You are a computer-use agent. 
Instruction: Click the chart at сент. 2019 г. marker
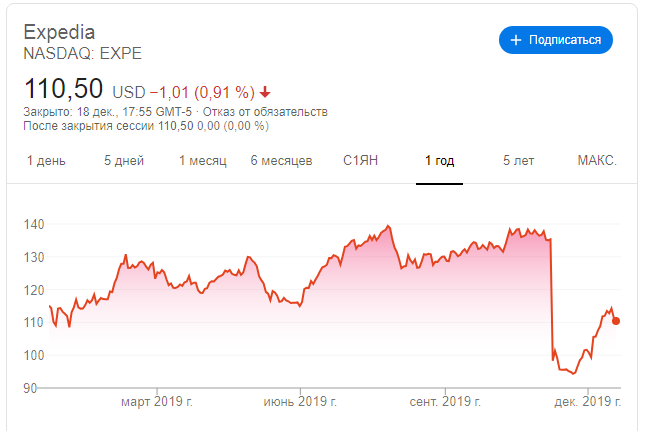445,401
